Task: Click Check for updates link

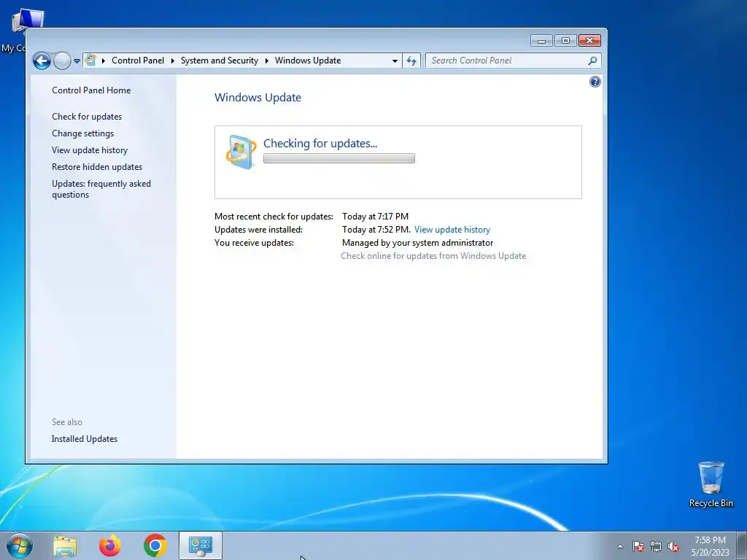Action: pos(87,117)
